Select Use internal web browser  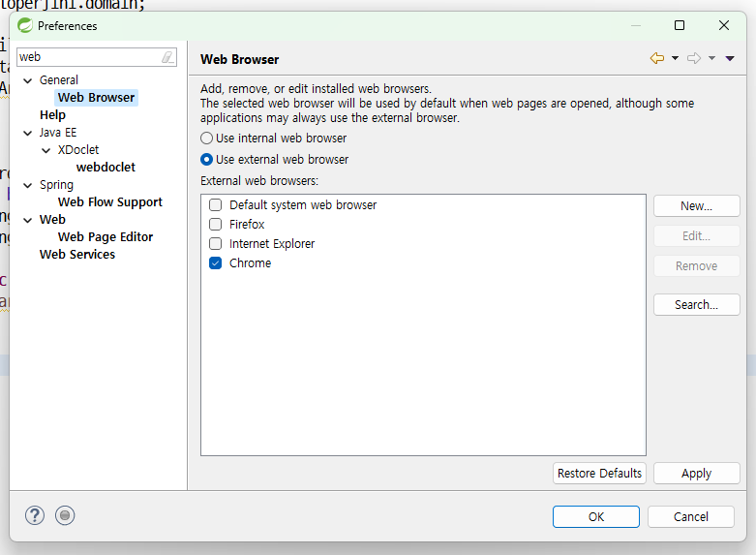206,139
